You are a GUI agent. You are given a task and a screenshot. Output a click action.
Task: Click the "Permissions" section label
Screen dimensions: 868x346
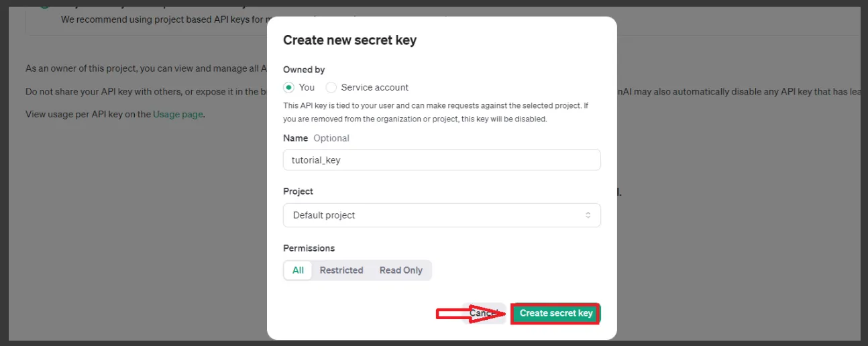point(309,248)
